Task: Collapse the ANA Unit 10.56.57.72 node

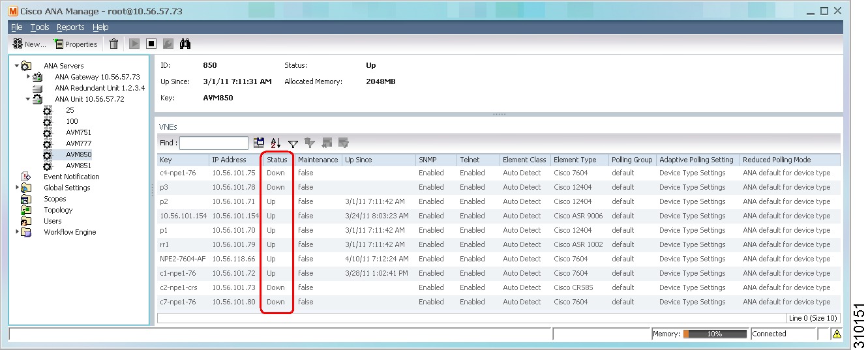Action: (28, 99)
